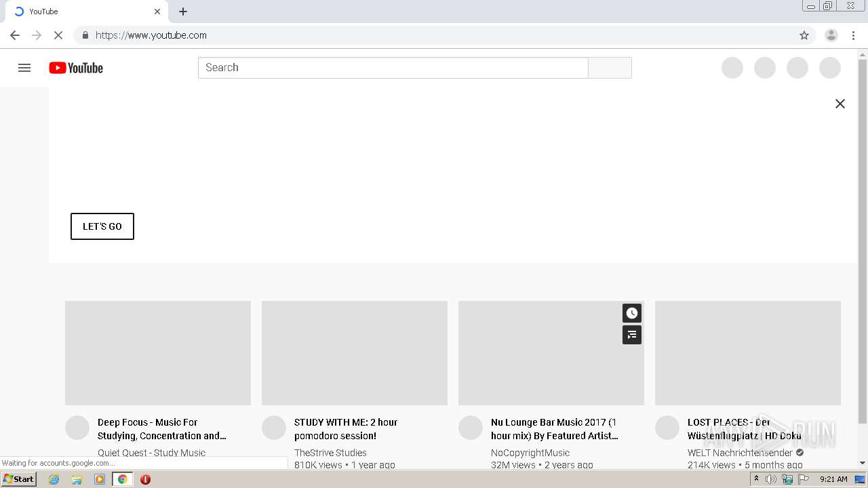Bookmark this page with star icon
868x488 pixels.
(x=804, y=35)
